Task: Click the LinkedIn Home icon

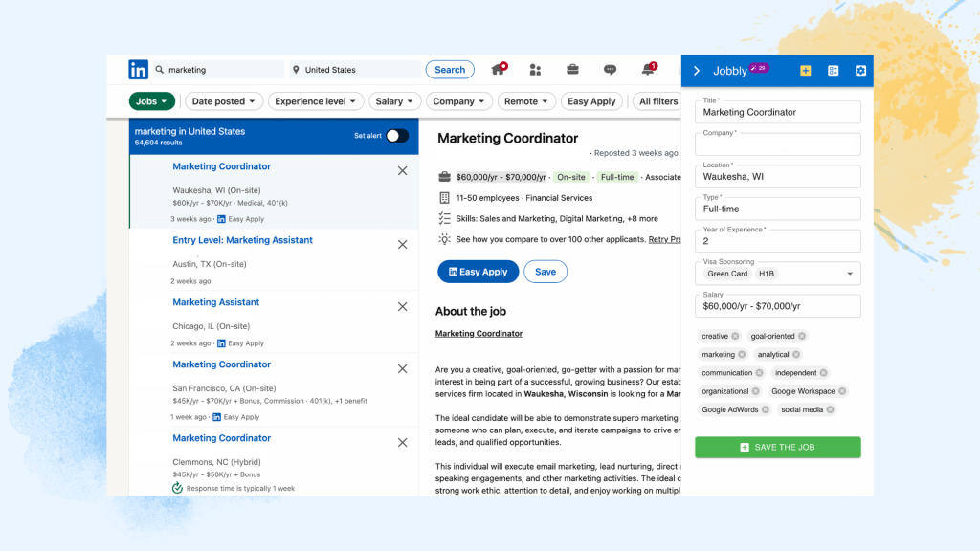Action: pos(498,69)
